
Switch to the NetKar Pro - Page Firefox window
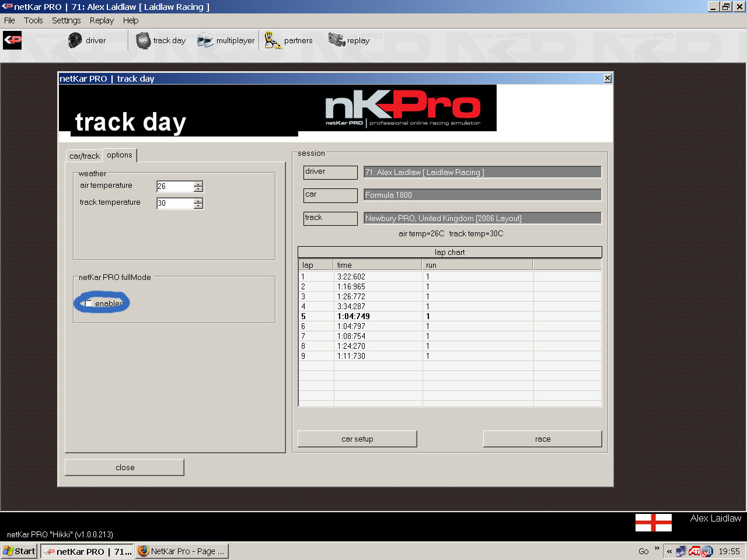click(181, 551)
